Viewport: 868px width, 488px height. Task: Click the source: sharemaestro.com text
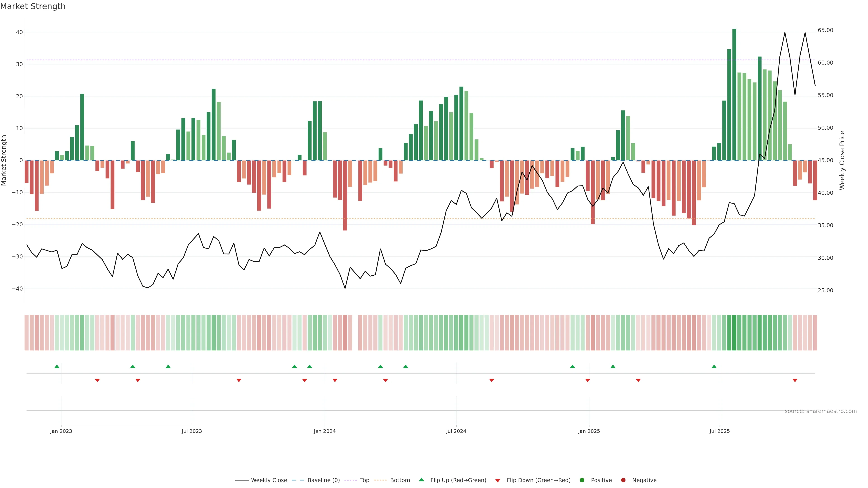pos(821,411)
